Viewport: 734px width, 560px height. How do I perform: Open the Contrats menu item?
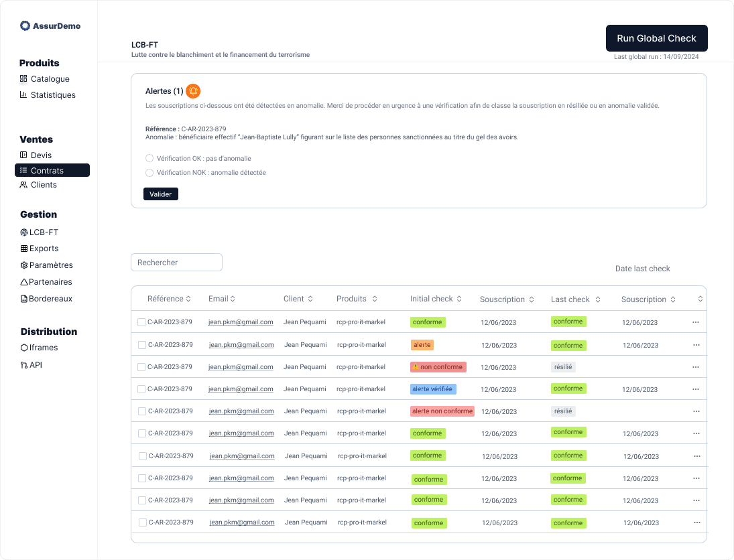click(x=52, y=171)
